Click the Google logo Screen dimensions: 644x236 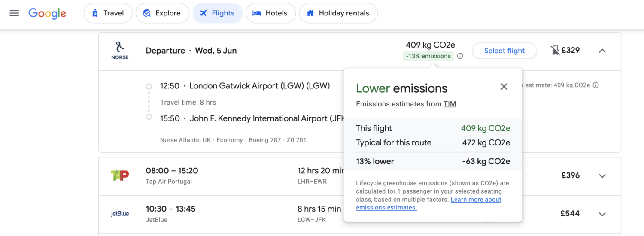click(x=47, y=13)
